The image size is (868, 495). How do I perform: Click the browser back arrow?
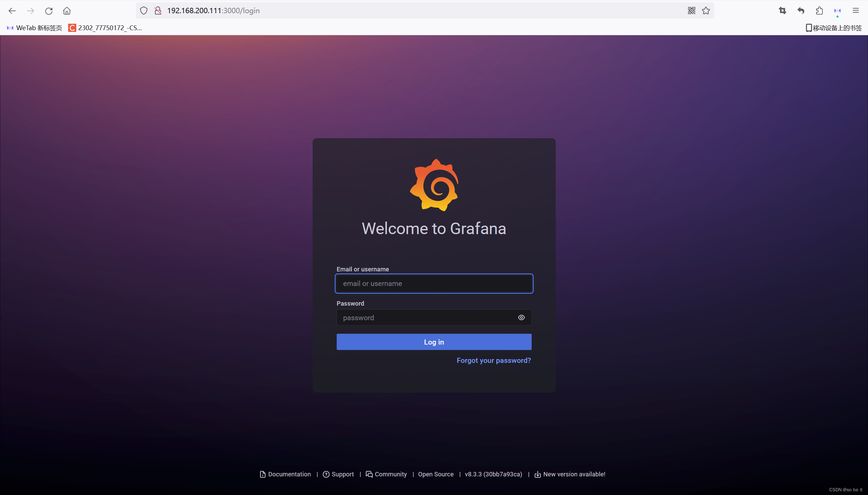[x=12, y=11]
